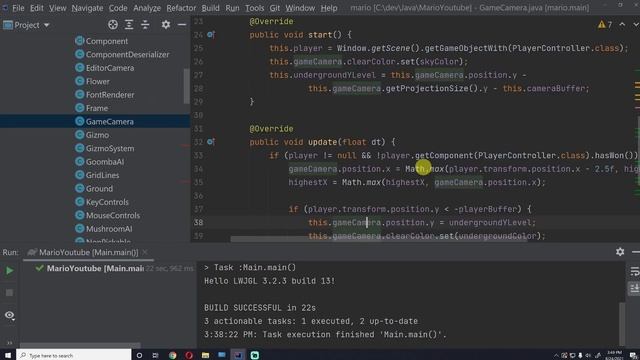Select Gizmo class in tree

92,135
